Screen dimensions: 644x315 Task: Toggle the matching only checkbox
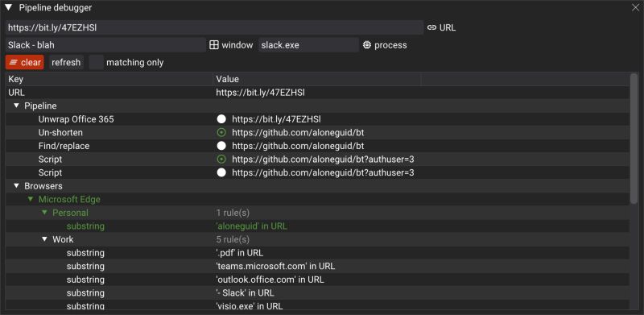pos(96,63)
